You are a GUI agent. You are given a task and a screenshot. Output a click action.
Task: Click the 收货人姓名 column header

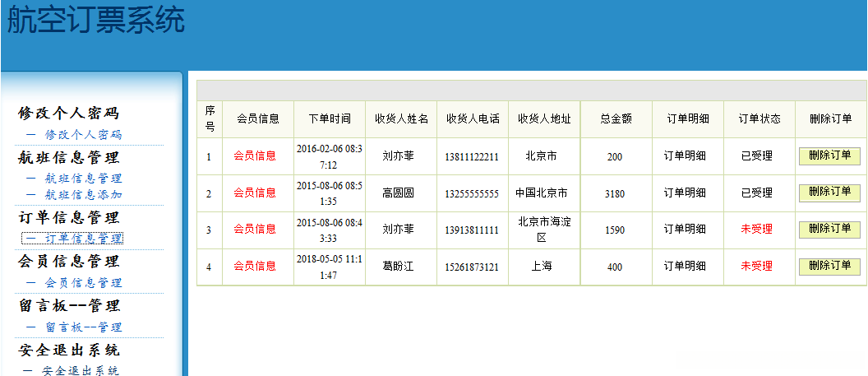coord(401,119)
